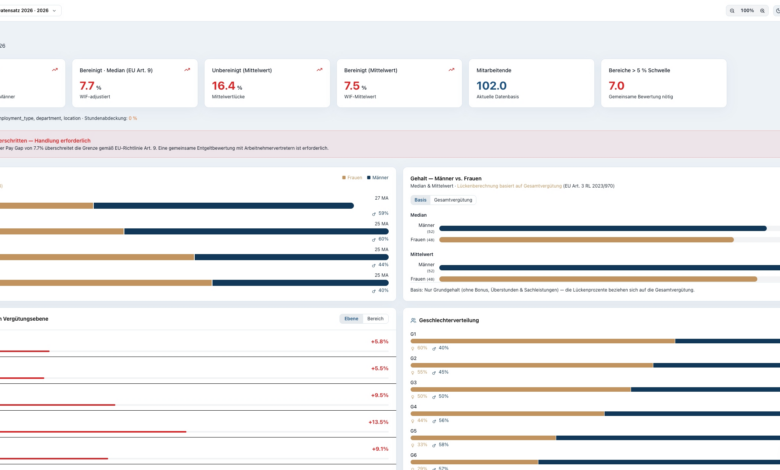Viewport: 780px width, 470px height.
Task: Click the G1 gender distribution bar
Action: (595, 341)
